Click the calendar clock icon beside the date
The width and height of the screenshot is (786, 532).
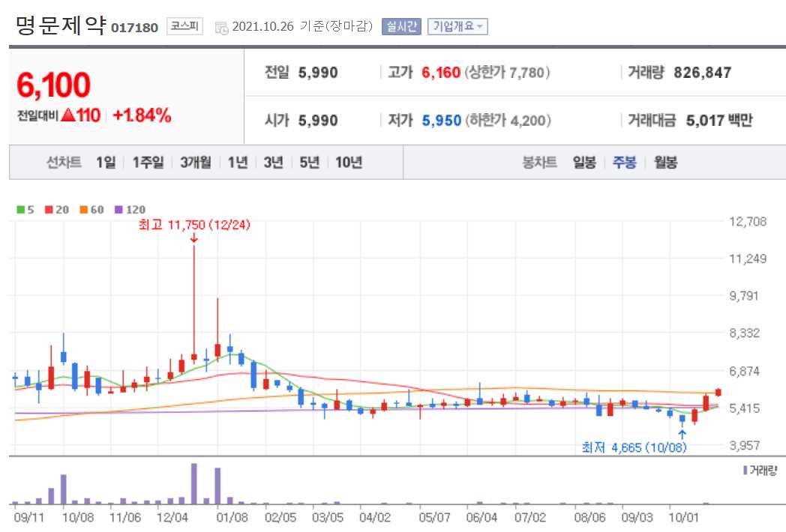pyautogui.click(x=221, y=28)
